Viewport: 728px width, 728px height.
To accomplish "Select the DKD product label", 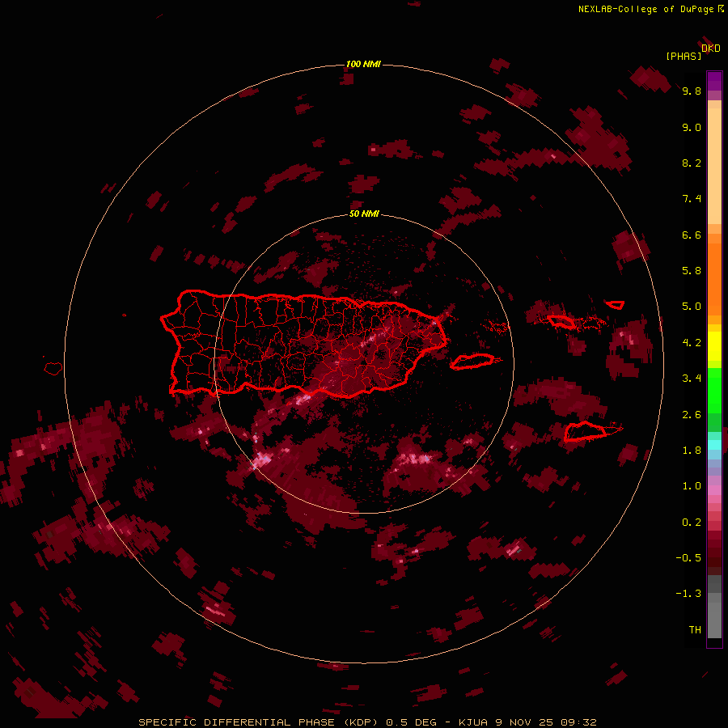I will (711, 49).
